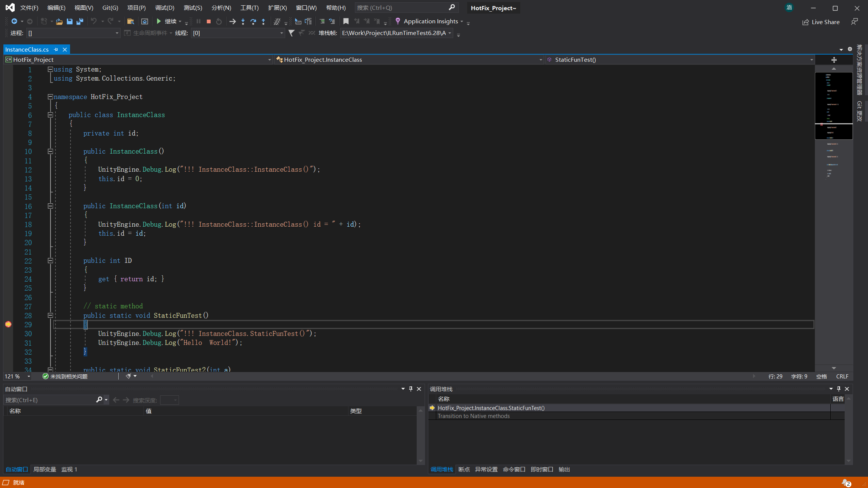Image resolution: width=868 pixels, height=488 pixels.
Task: Collapse the HotFix_Project namespace region
Action: click(50, 97)
